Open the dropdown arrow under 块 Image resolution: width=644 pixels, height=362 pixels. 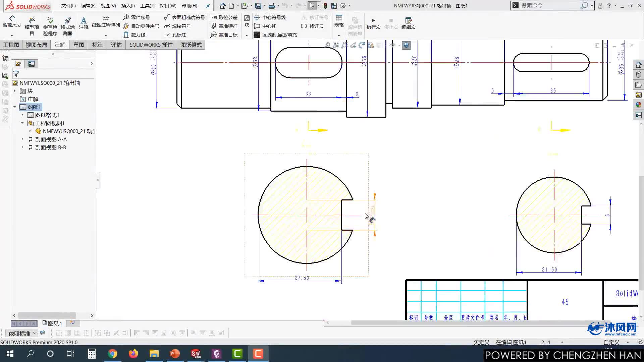(247, 35)
